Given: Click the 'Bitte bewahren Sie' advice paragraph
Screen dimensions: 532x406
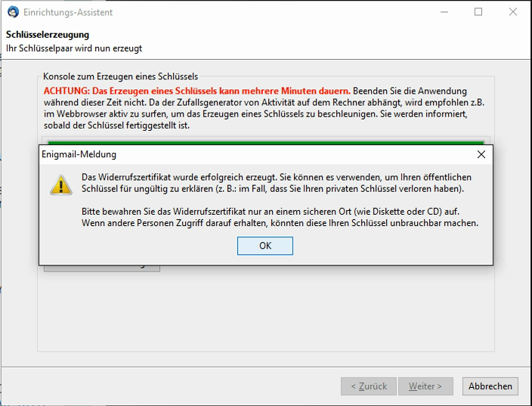Looking at the screenshot, I should click(x=280, y=217).
